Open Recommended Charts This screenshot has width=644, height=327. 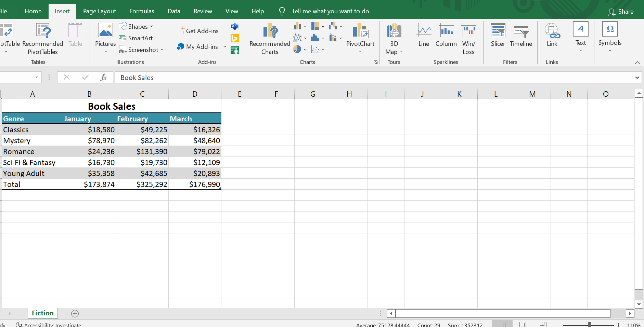(x=270, y=39)
